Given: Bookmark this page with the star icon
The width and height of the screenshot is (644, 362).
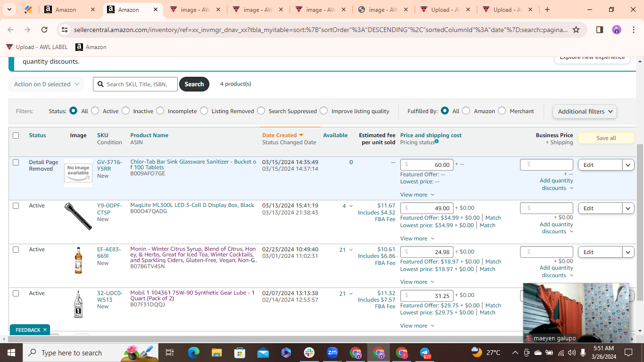Looking at the screenshot, I should 576,30.
